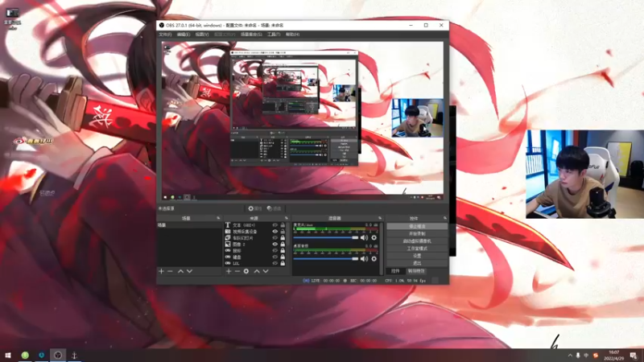Remove the selected source with the minus button
This screenshot has height=362, width=644.
[237, 271]
